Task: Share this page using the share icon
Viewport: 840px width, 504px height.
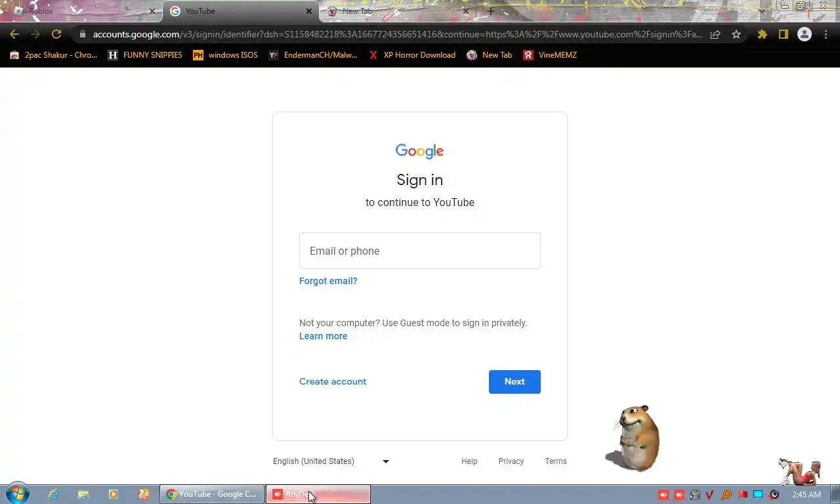Action: point(715,34)
